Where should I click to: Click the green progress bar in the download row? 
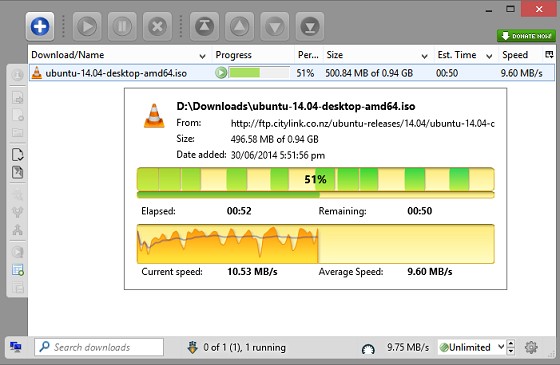click(259, 73)
